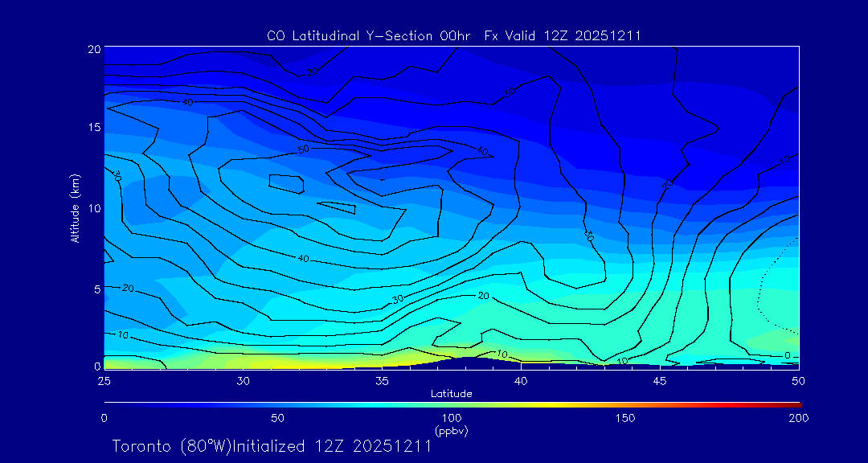Select the innermost closed contour near latitude 31
Image resolution: width=868 pixels, height=463 pixels.
pyautogui.click(x=286, y=184)
